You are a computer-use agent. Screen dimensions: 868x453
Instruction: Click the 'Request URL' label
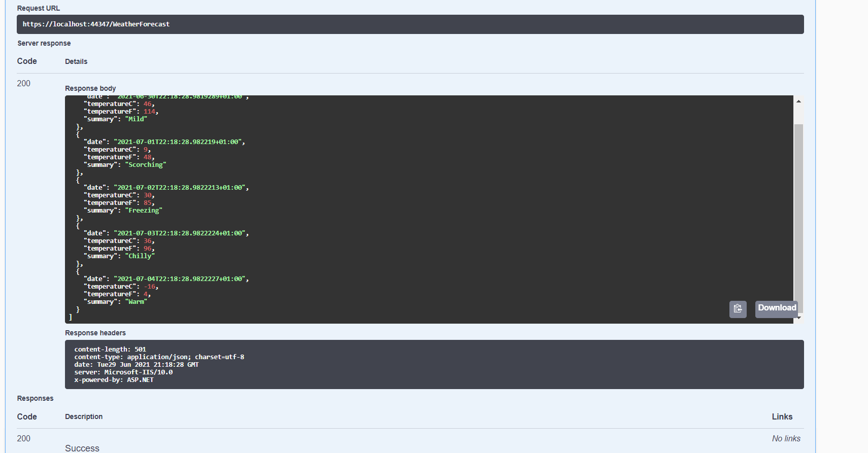click(39, 8)
